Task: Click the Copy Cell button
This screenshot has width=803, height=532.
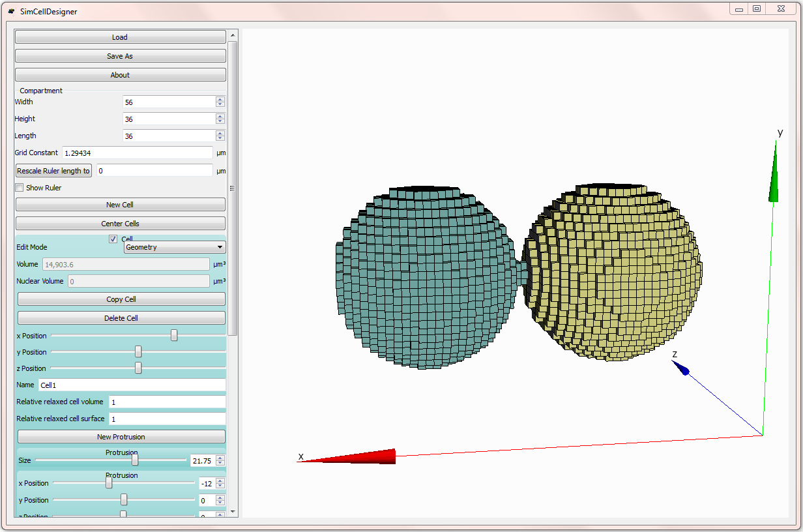Action: [121, 299]
